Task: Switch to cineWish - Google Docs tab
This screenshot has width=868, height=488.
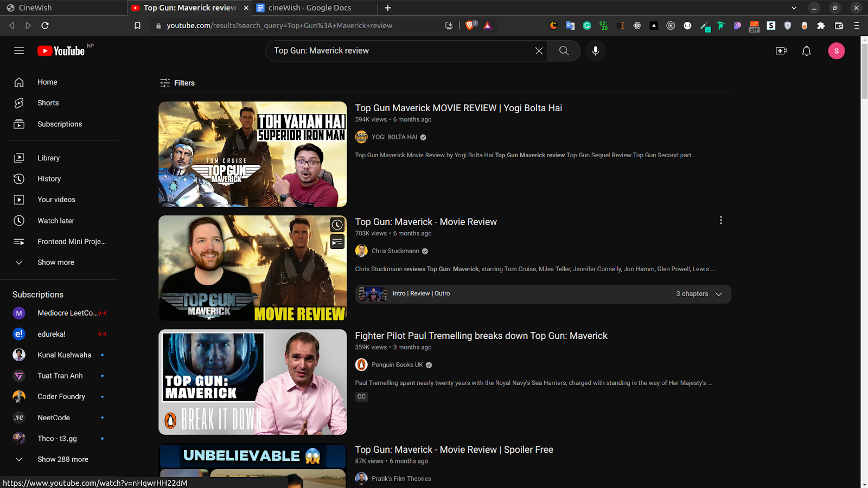Action: 315,8
